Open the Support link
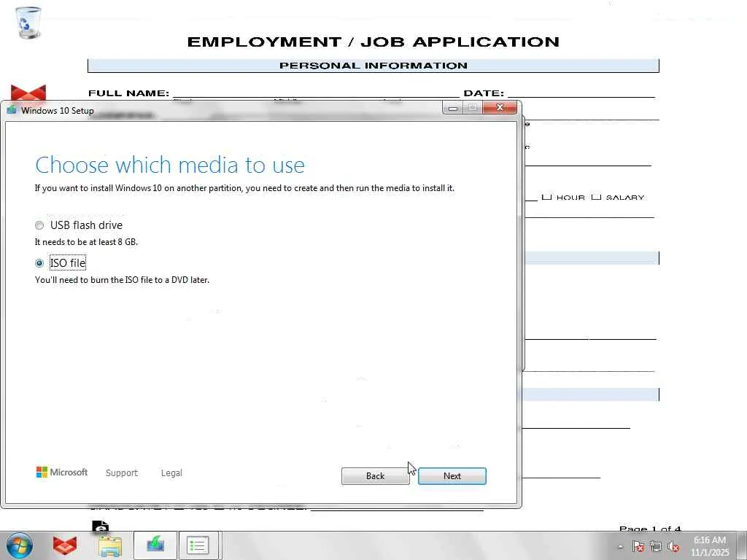This screenshot has width=747, height=560. click(122, 472)
